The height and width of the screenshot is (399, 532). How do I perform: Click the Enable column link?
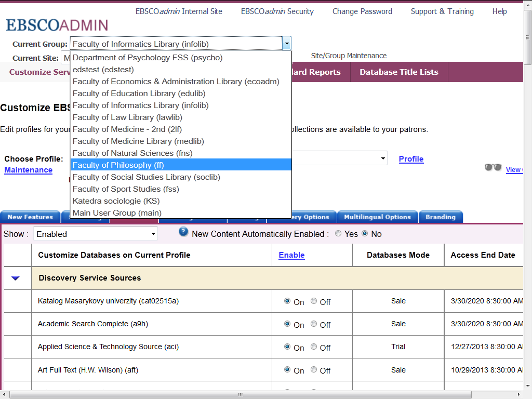[291, 255]
